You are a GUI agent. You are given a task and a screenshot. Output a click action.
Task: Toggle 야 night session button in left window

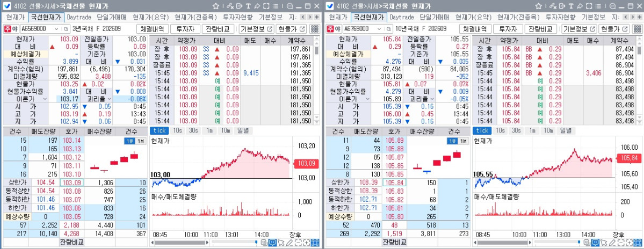pyautogui.click(x=15, y=29)
